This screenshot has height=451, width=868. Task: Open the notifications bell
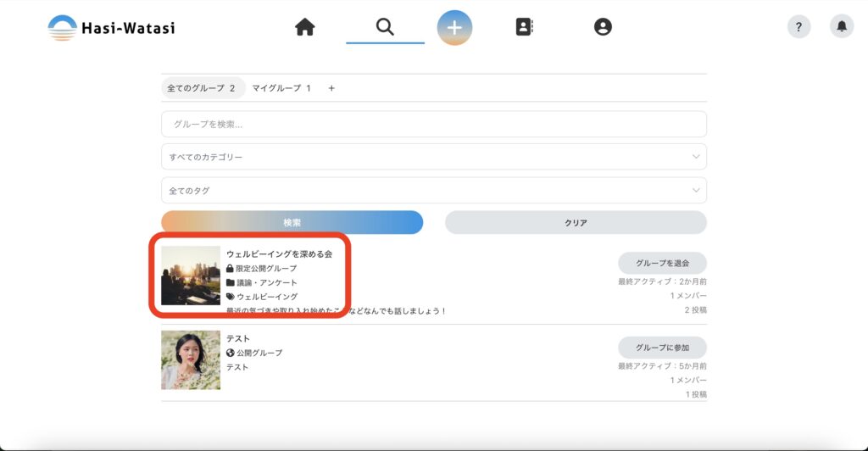pos(842,27)
